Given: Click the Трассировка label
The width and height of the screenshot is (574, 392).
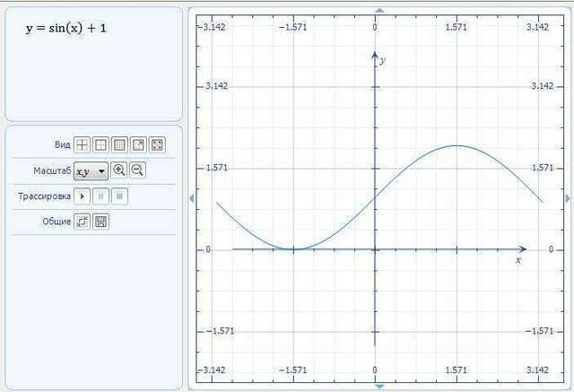Looking at the screenshot, I should coord(44,196).
